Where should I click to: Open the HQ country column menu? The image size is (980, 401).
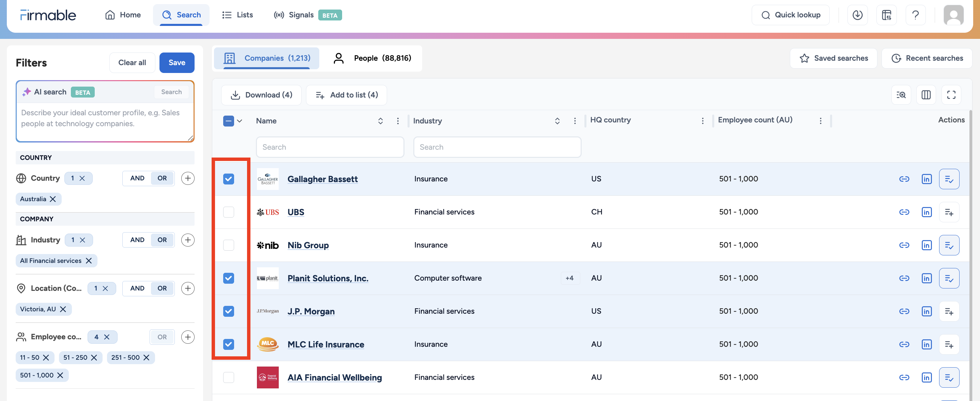[702, 121]
